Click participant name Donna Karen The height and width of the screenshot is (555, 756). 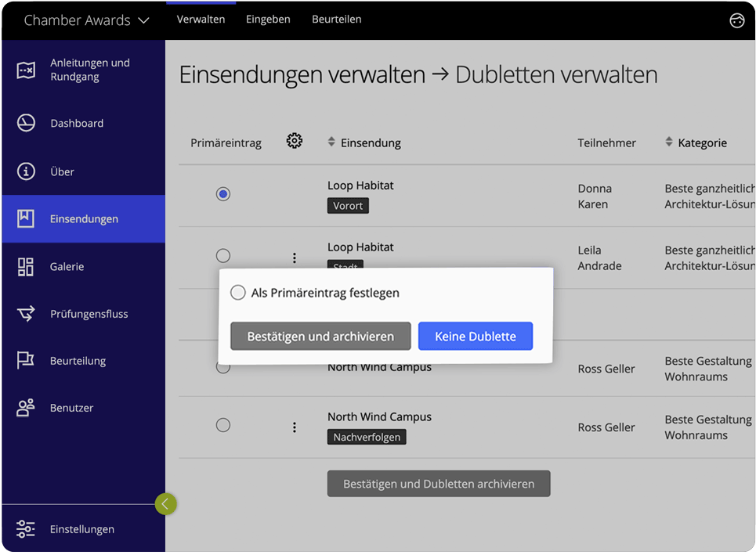point(595,196)
